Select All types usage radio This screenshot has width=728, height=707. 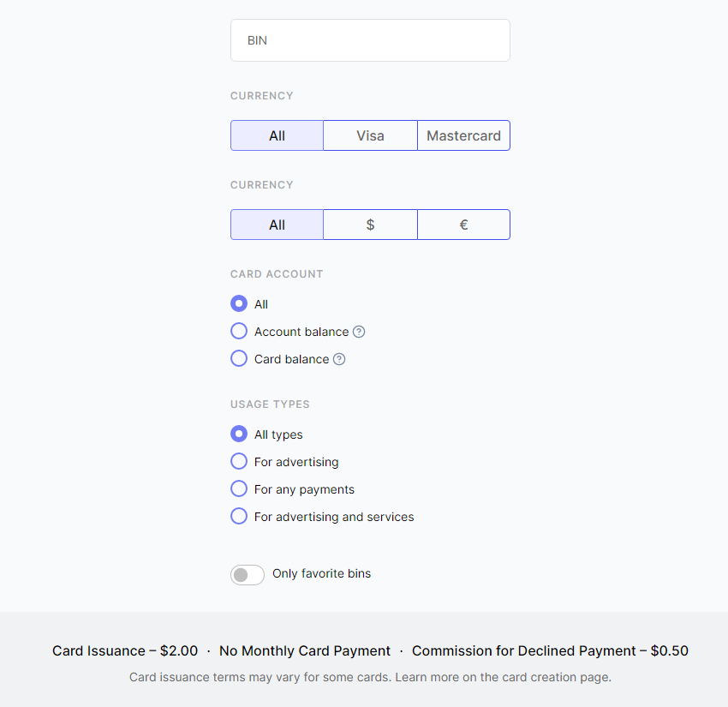pyautogui.click(x=239, y=434)
